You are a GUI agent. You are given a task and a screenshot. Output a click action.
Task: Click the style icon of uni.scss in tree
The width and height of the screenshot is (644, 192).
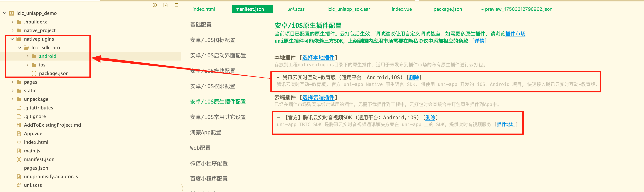coord(19,185)
